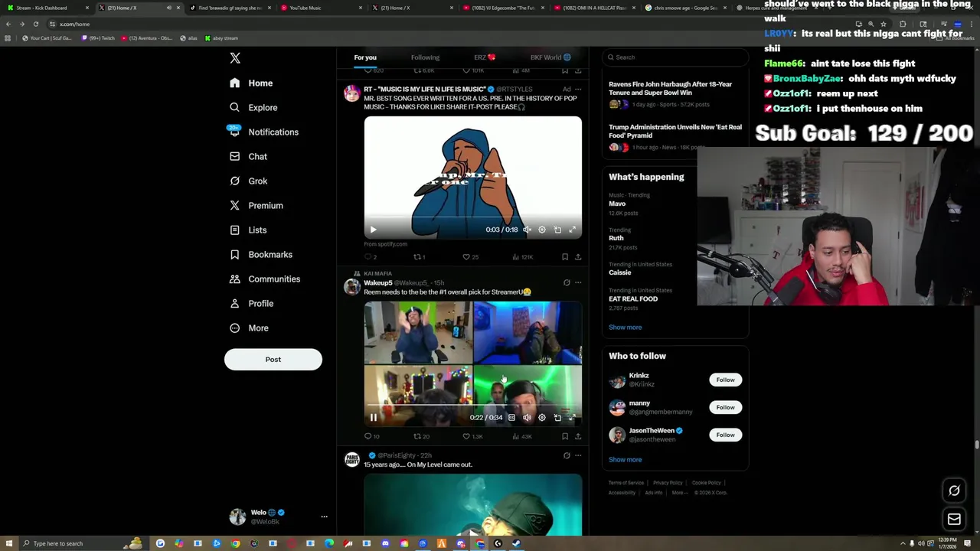Open the Ravens Fire John Harbaugh story
The height and width of the screenshot is (551, 980).
(x=675, y=96)
